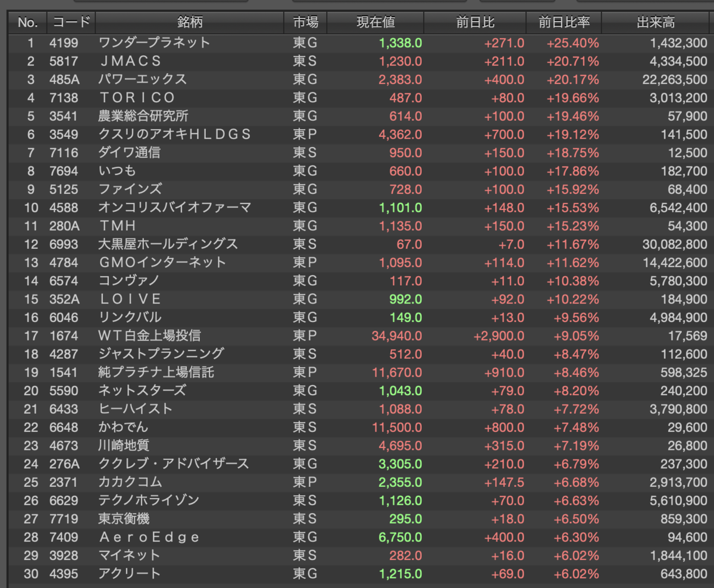This screenshot has width=714, height=588.
Task: Sort by the 市場 column header
Action: click(305, 23)
